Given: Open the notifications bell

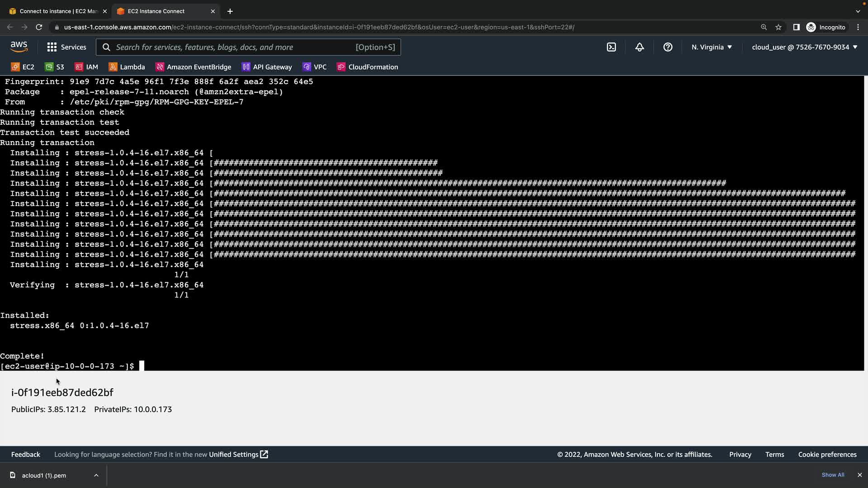Looking at the screenshot, I should click(639, 47).
